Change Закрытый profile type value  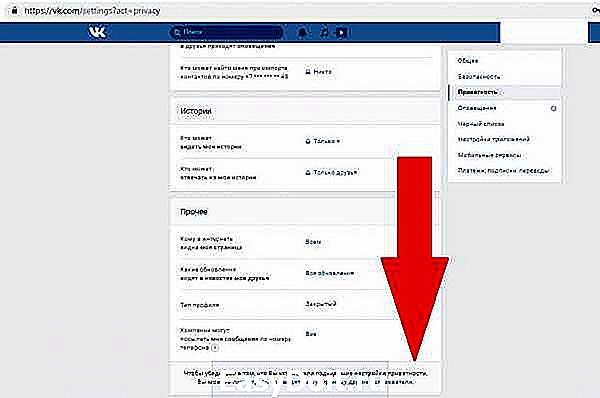[x=321, y=304]
